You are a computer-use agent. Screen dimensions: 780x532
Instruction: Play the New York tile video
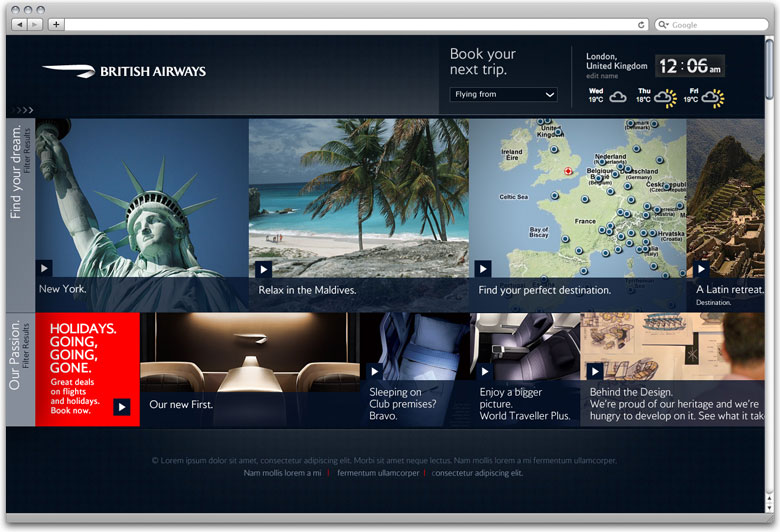[x=44, y=268]
